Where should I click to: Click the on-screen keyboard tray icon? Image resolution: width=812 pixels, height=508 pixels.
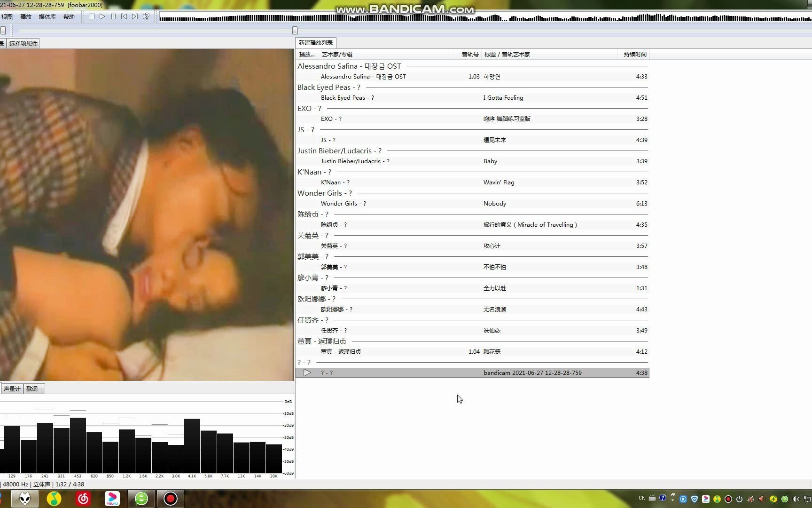coord(652,498)
